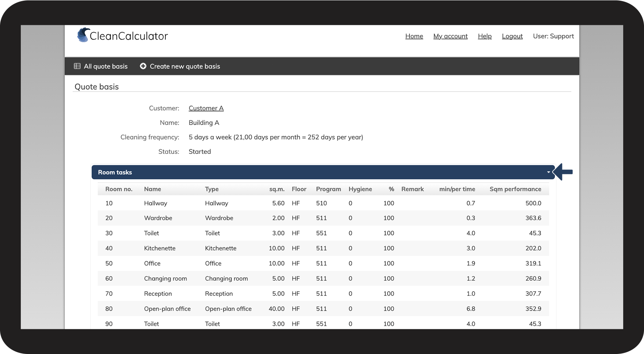644x354 pixels.
Task: Sort by Room no. column header
Action: click(x=119, y=189)
